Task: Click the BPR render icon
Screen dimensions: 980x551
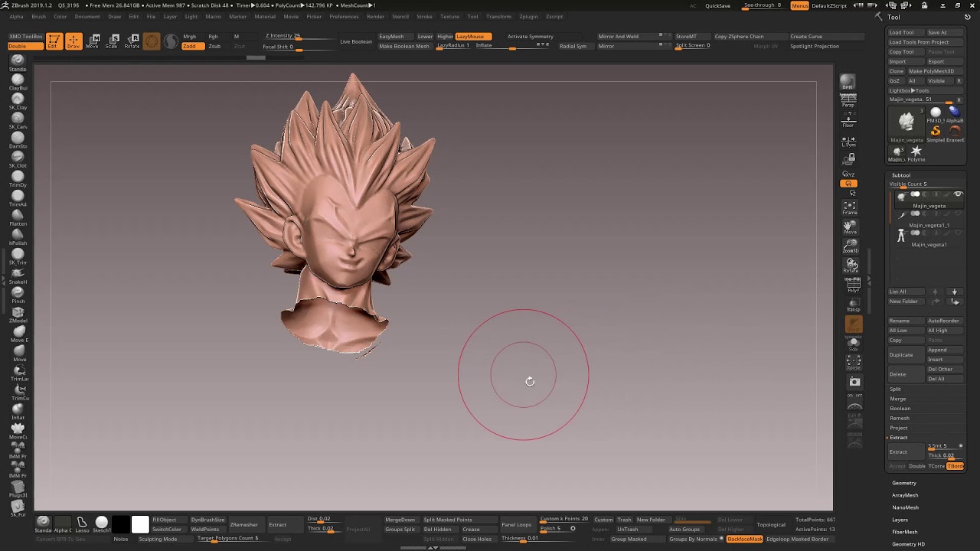Action: point(848,82)
